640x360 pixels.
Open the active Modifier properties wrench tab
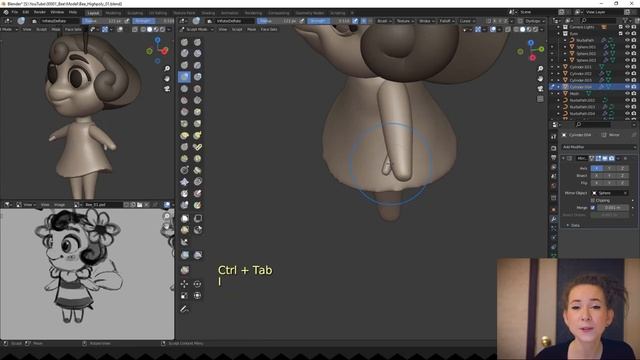[x=553, y=219]
